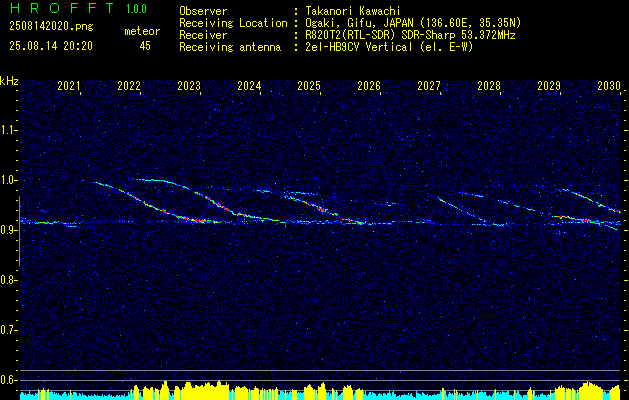
Task: Click the 2022 time marker
Action: tap(129, 86)
